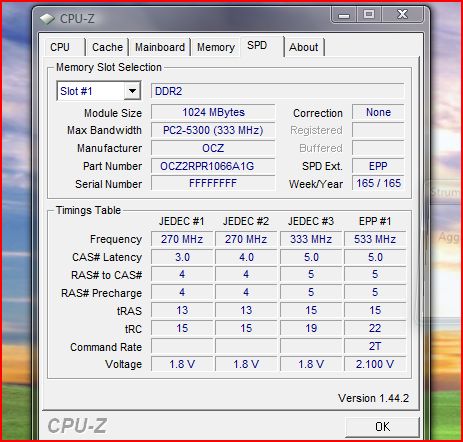463x442 pixels.
Task: Click the Correction value None
Action: click(378, 112)
